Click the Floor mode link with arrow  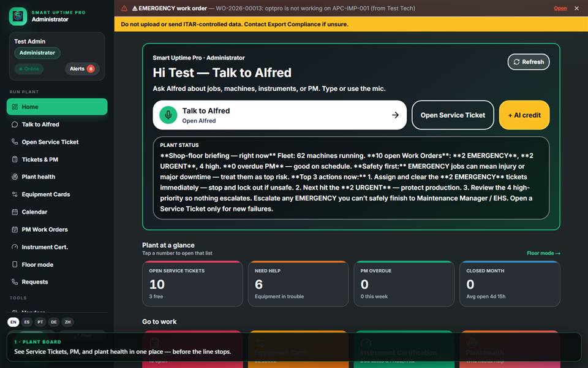[x=543, y=253]
